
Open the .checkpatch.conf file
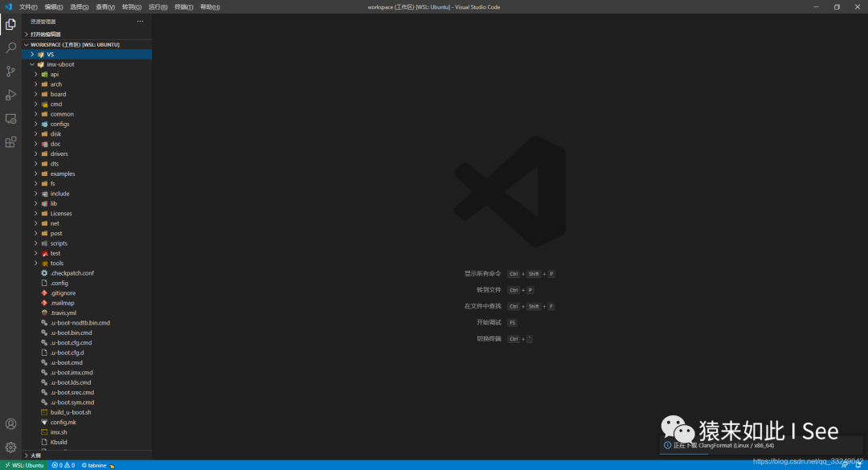(87, 273)
